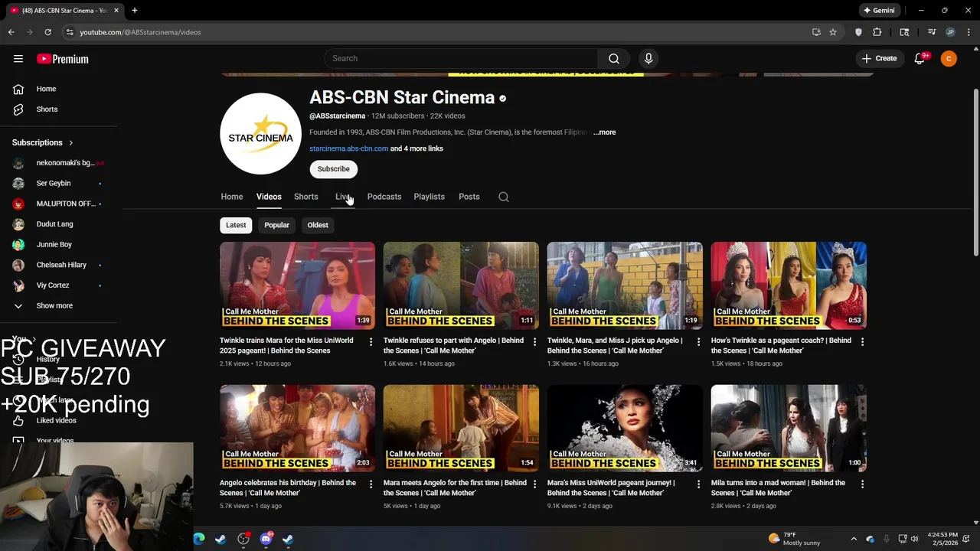Screen dimensions: 980x551
Task: Open Chrome extensions puzzle icon
Action: [877, 32]
